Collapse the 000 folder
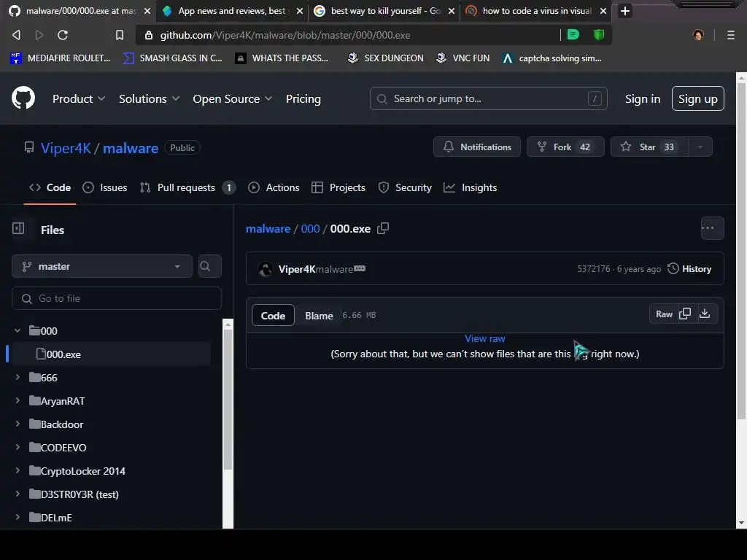747x560 pixels. pos(18,330)
